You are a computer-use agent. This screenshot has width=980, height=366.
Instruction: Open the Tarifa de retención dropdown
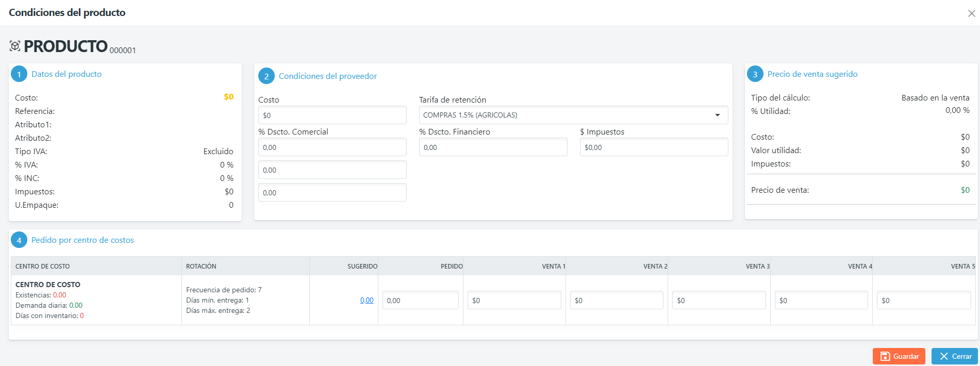(x=573, y=115)
